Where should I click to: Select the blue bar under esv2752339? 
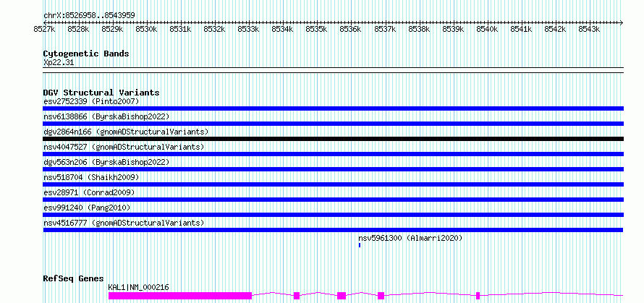click(333, 108)
